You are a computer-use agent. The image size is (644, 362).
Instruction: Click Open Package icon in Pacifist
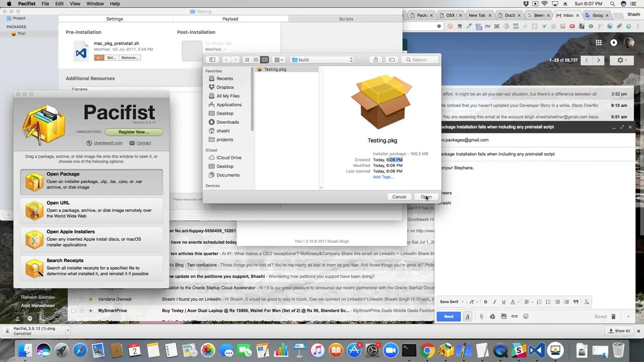click(34, 182)
